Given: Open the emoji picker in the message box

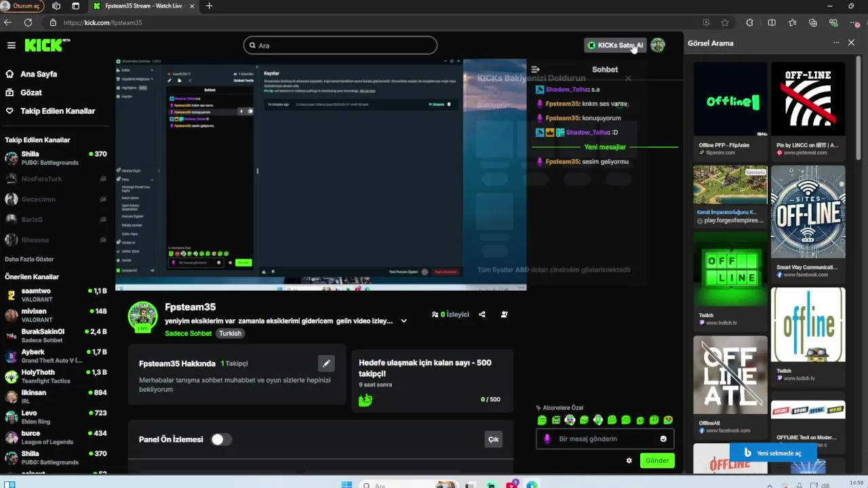Looking at the screenshot, I should coord(663,439).
